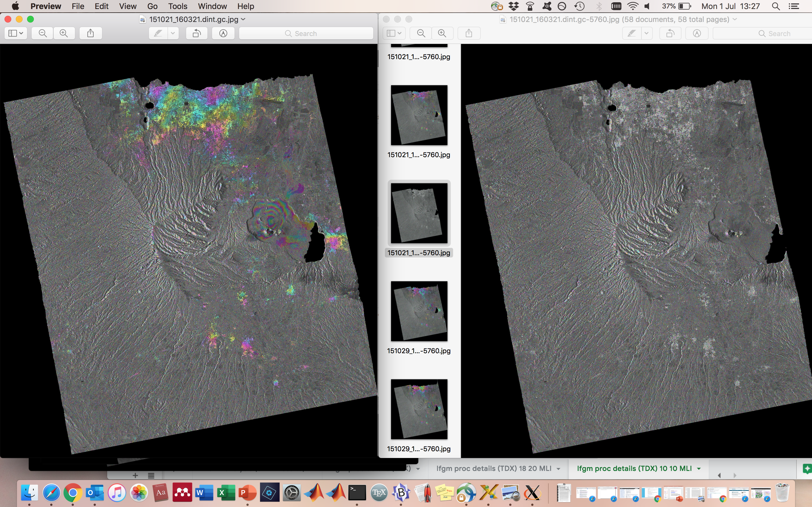Click the add sheet plus button

[x=135, y=475]
